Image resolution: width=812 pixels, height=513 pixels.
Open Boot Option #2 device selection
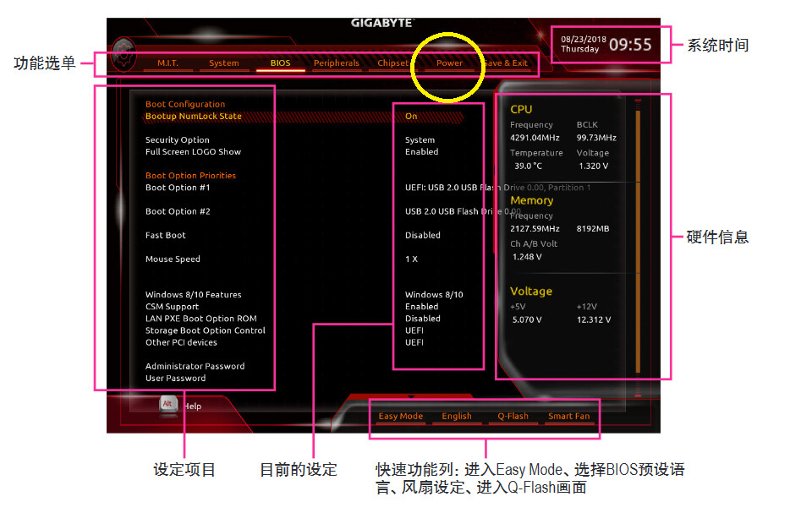[463, 211]
